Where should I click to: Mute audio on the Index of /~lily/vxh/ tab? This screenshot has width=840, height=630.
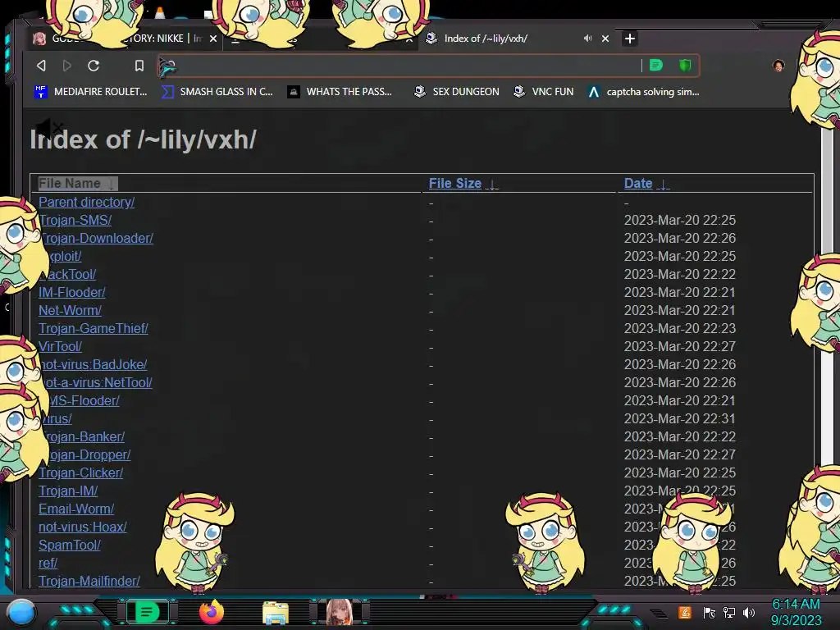click(587, 39)
